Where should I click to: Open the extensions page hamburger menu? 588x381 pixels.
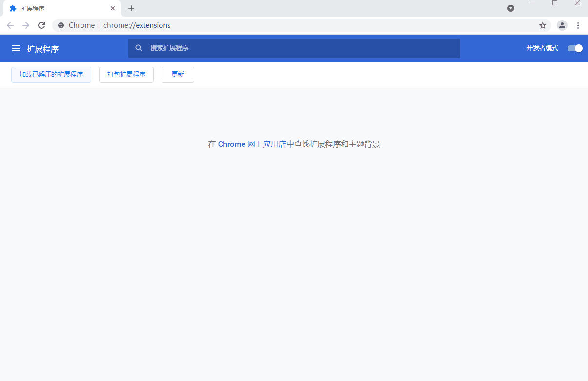pos(16,48)
